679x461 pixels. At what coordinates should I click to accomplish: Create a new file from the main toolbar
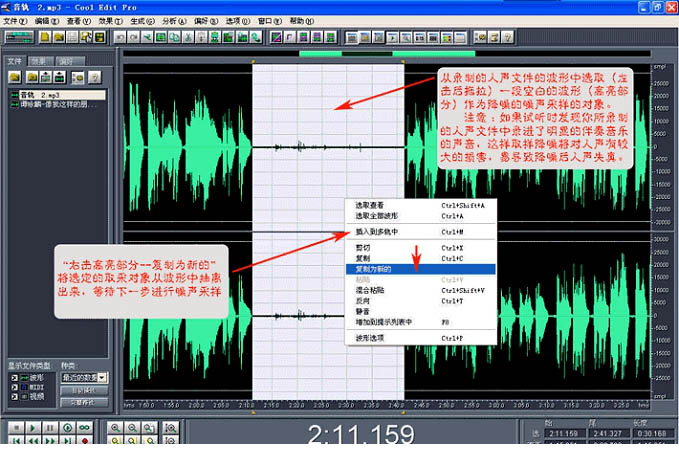[45, 38]
